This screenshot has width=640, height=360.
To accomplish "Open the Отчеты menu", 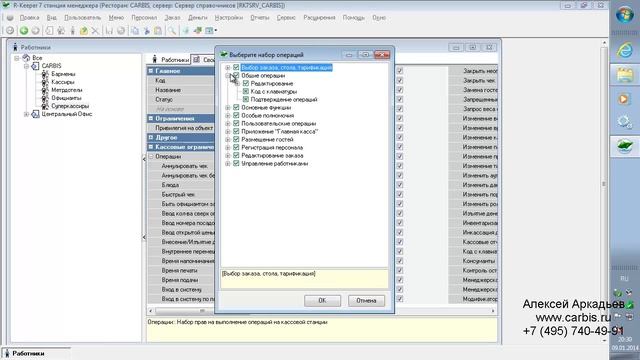I will 260,18.
